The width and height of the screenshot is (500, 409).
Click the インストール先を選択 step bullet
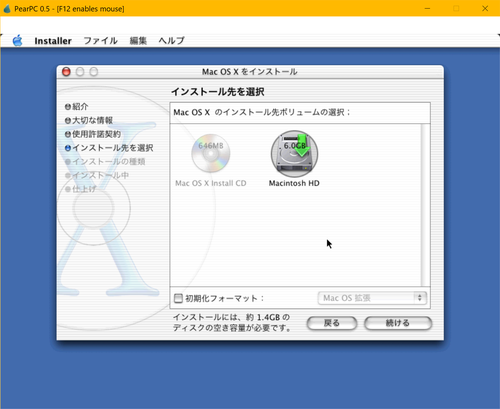(68, 148)
